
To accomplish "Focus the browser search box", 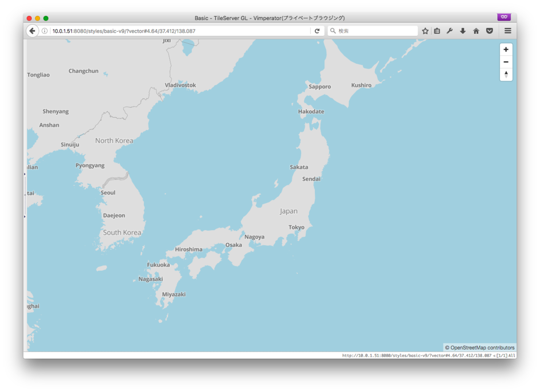I will (x=373, y=31).
